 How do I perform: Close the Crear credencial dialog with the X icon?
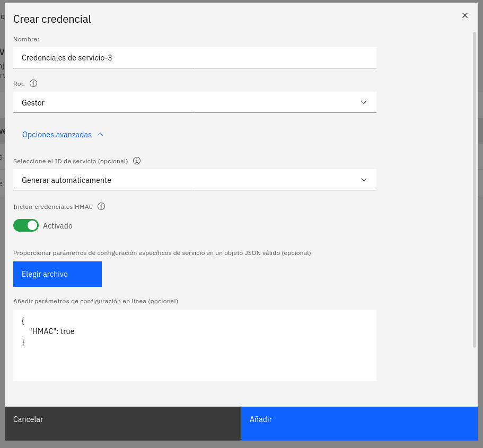click(465, 15)
